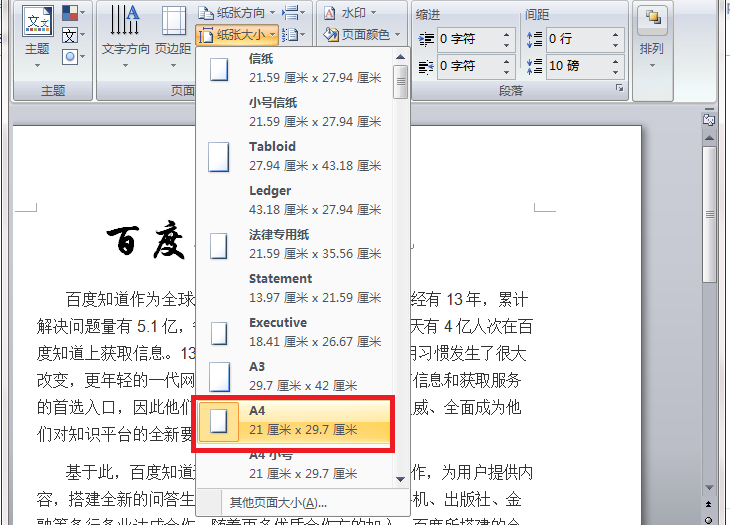Click the right indent icon
730x525 pixels.
(426, 66)
